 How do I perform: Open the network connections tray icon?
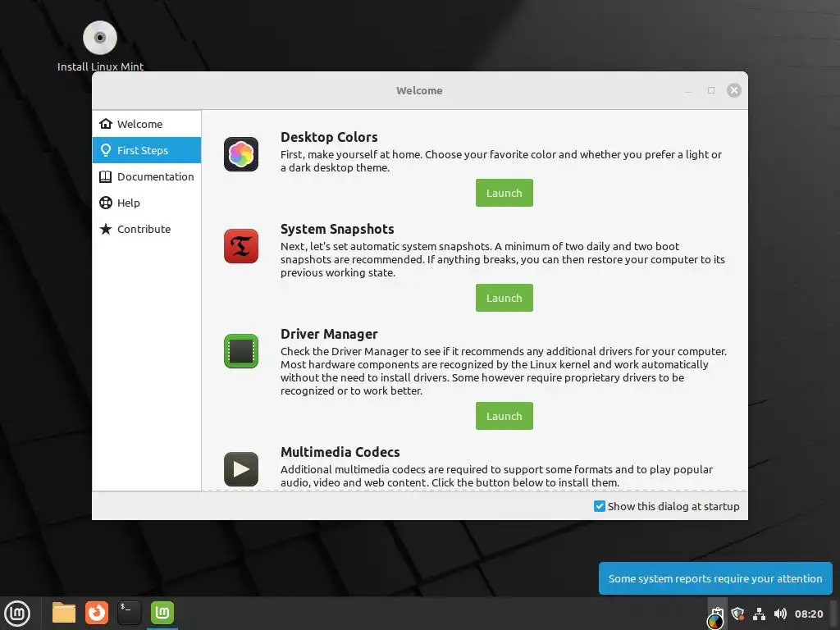click(x=759, y=614)
